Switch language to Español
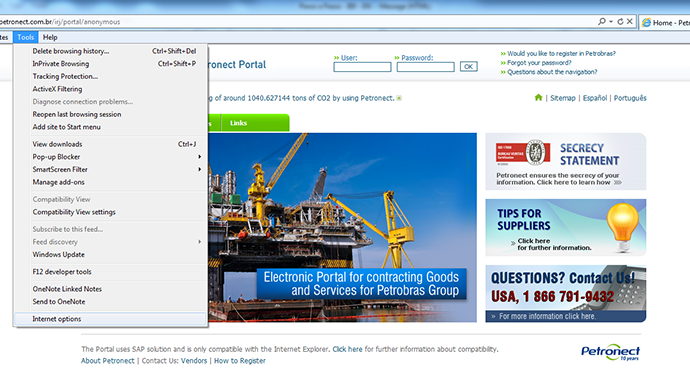This screenshot has height=373, width=690. click(x=595, y=98)
